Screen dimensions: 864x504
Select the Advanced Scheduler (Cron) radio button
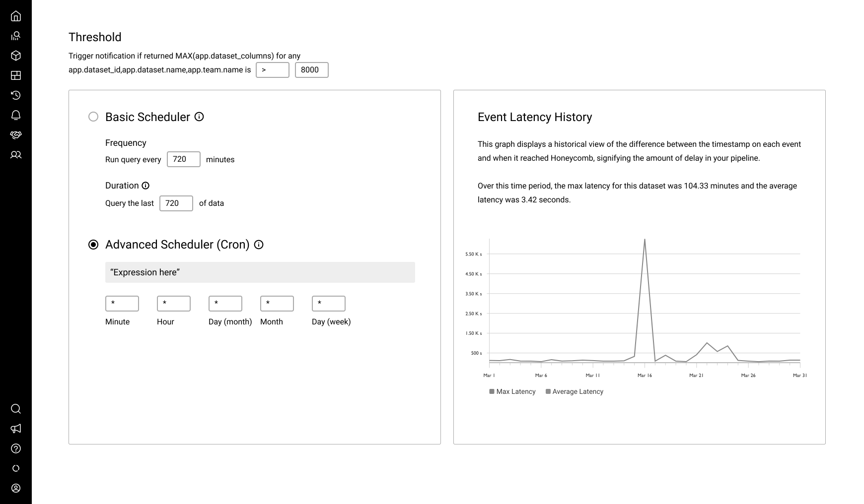click(93, 245)
